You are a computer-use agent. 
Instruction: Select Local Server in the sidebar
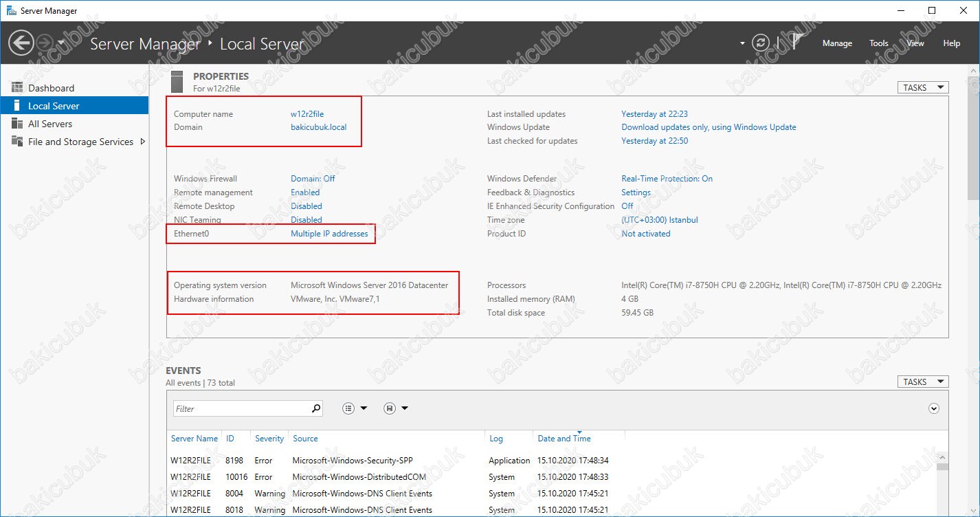tap(74, 106)
